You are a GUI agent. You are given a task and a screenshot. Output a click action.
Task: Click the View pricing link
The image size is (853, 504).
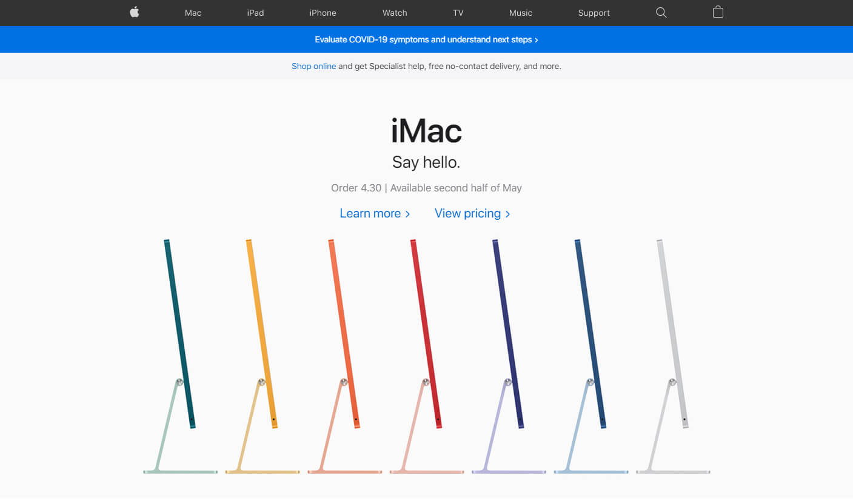click(x=467, y=213)
